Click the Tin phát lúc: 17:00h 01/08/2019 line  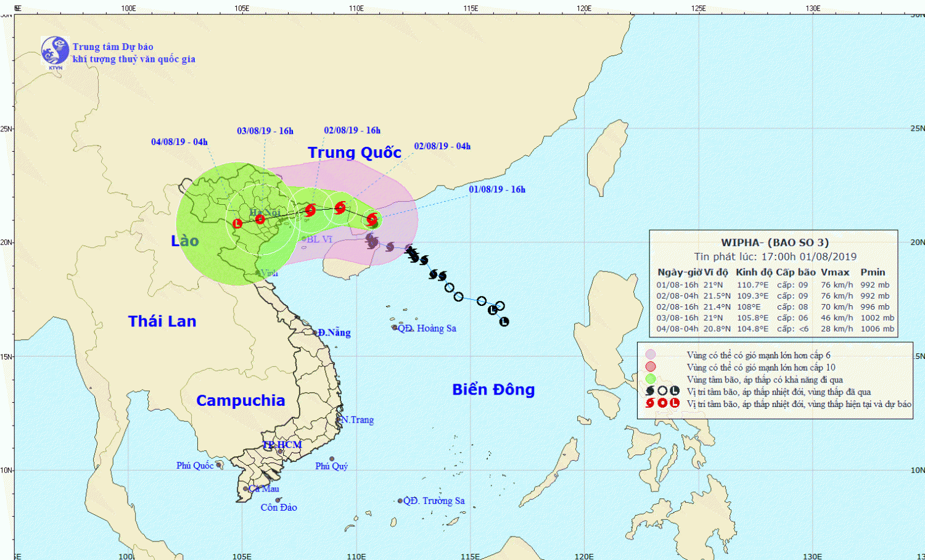click(775, 257)
